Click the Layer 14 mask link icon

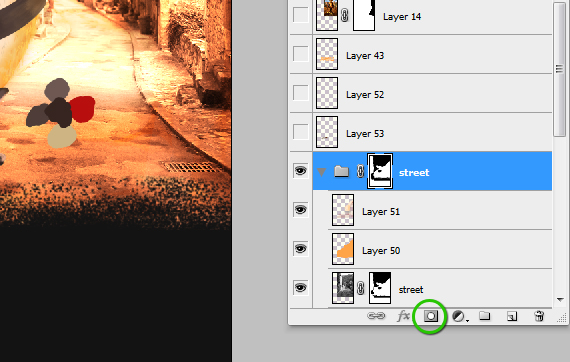coord(345,15)
